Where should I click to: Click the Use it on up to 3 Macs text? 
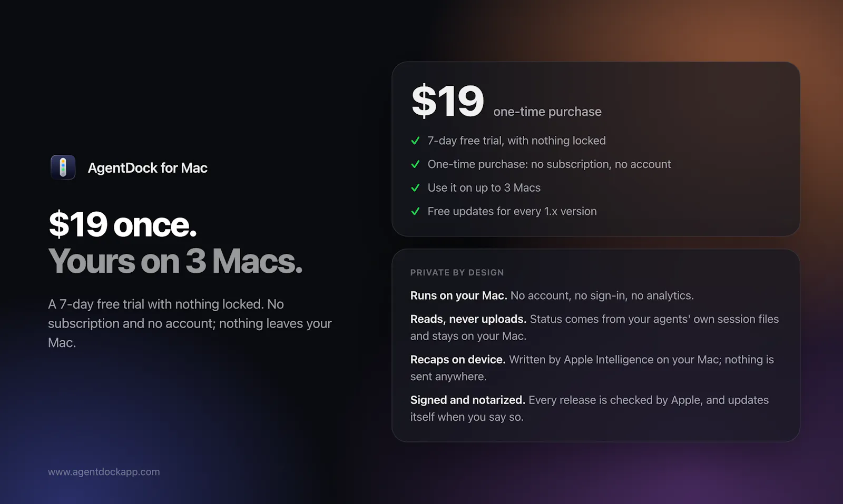coord(484,187)
